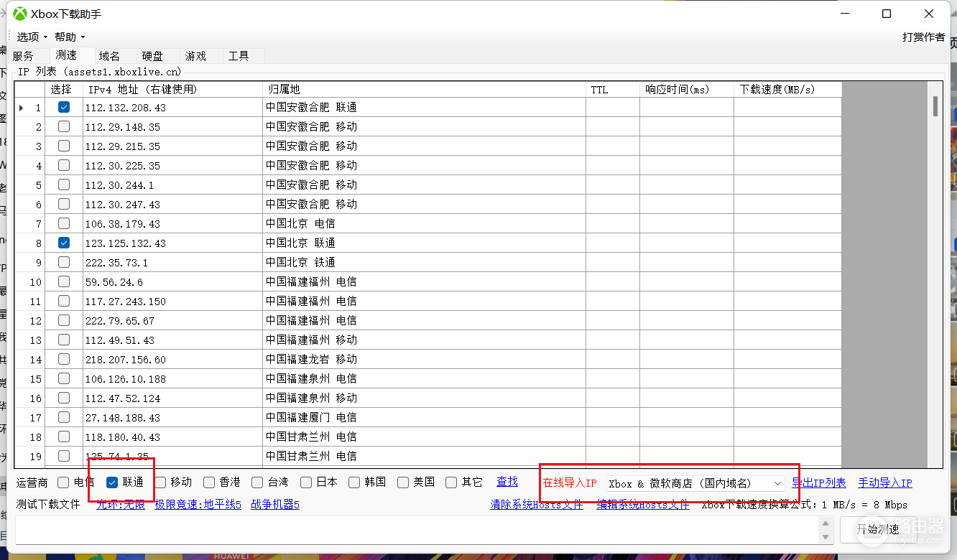
Task: Maximize the Xbox下载助手 window
Action: point(887,14)
